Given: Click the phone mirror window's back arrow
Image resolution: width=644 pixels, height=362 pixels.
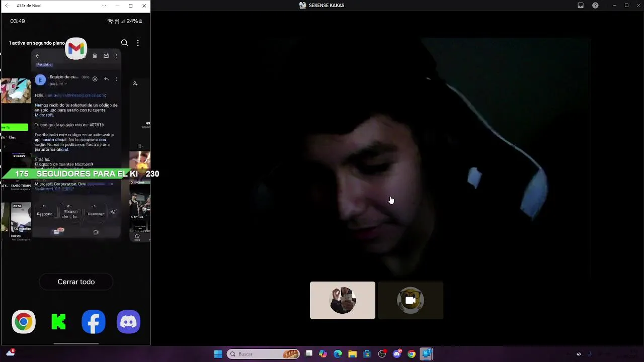Looking at the screenshot, I should 7,6.
